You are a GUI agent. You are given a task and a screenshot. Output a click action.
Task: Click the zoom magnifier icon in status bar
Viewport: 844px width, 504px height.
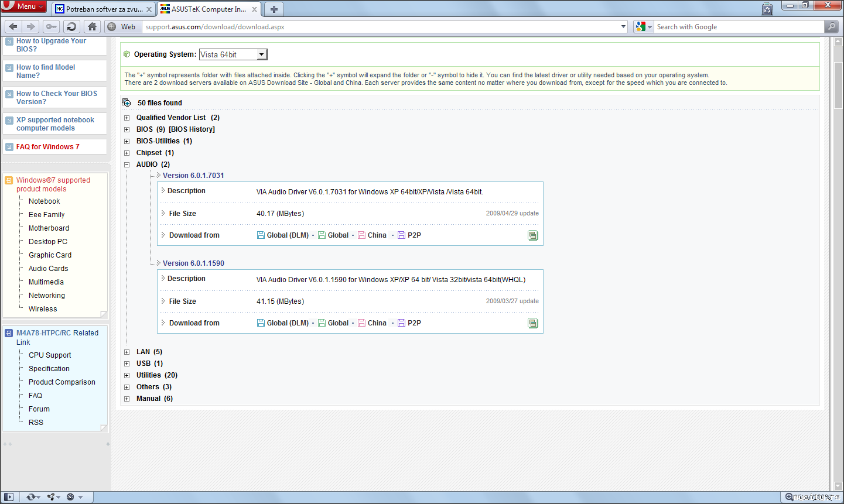point(790,497)
